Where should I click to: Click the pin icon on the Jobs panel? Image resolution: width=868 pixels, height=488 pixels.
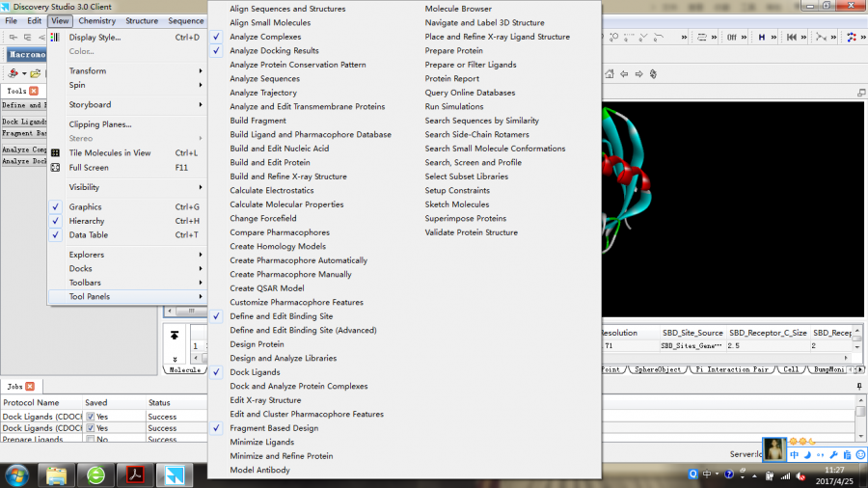[859, 386]
